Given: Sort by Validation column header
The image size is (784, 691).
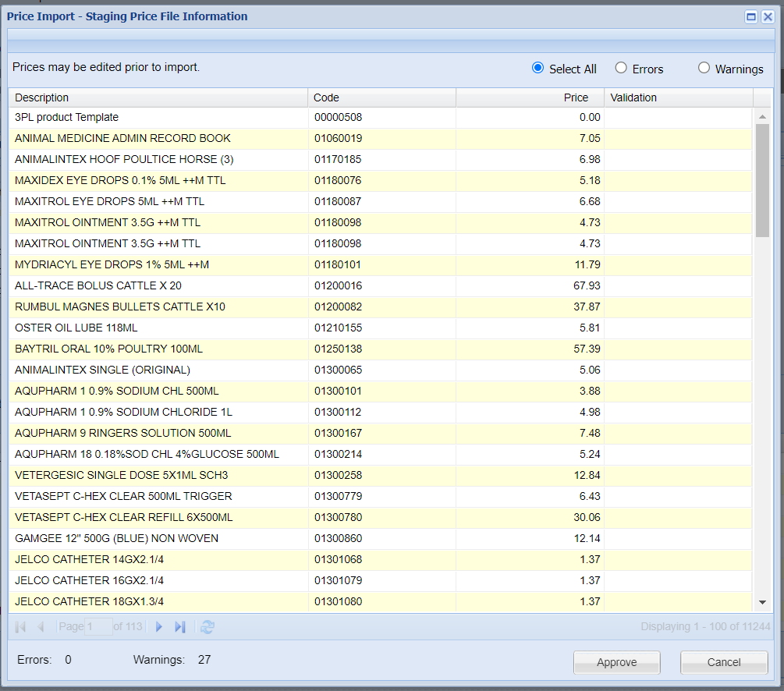Looking at the screenshot, I should click(x=679, y=97).
